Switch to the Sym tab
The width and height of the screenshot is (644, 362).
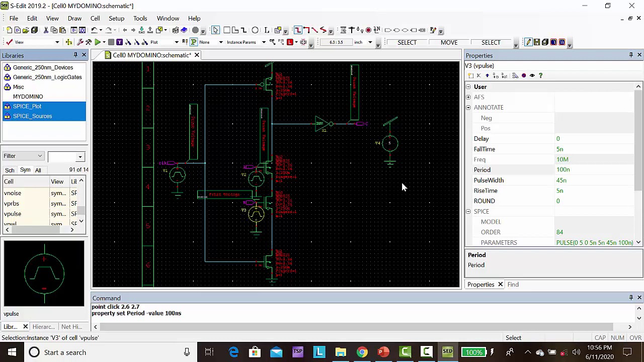25,170
